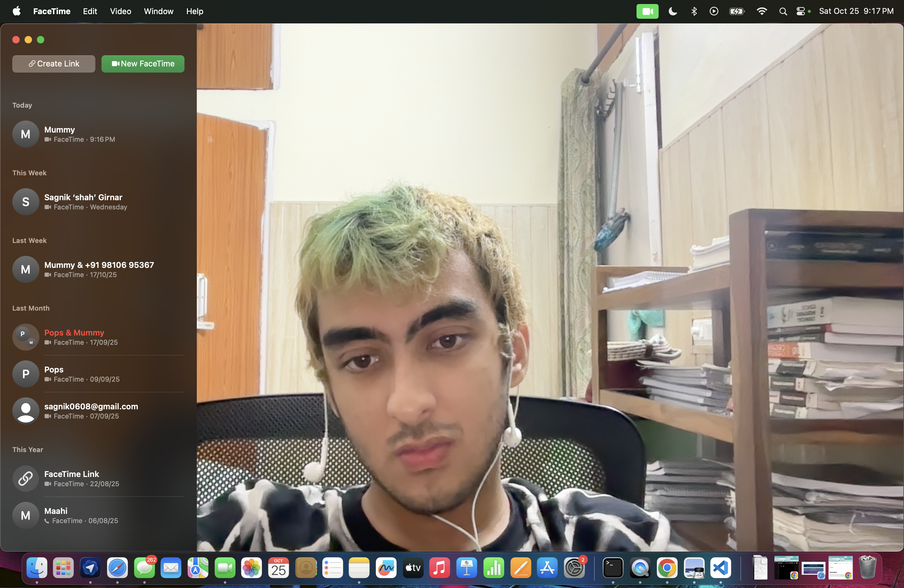Screen dimensions: 904x588
Task: Open the Apple menu
Action: (x=16, y=11)
